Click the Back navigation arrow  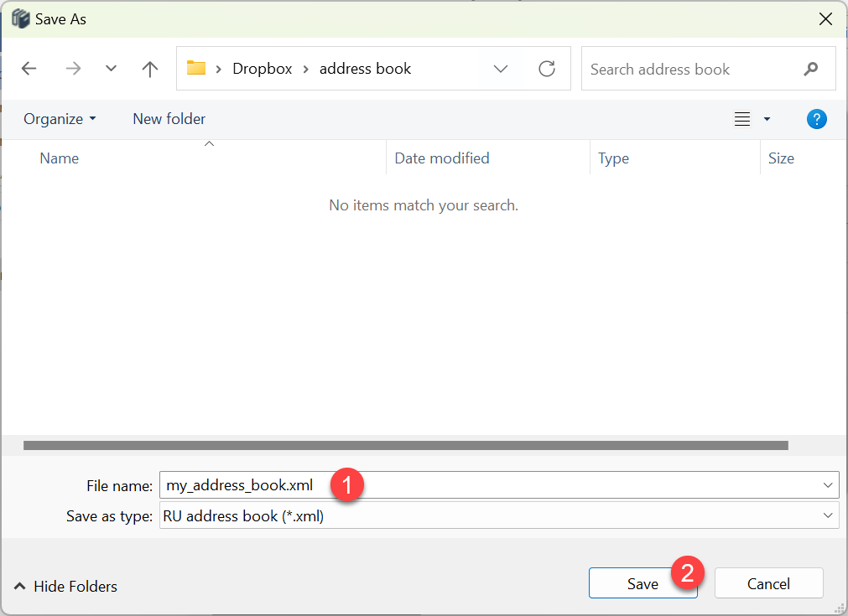click(29, 69)
